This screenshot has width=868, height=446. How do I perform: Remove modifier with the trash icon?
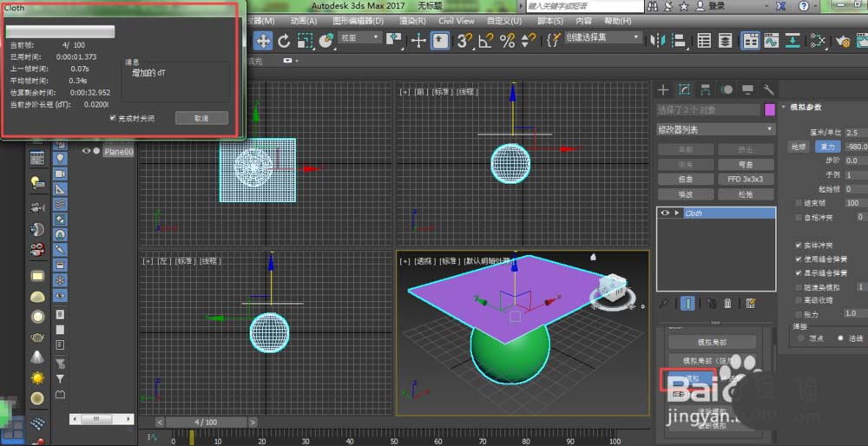pos(728,303)
